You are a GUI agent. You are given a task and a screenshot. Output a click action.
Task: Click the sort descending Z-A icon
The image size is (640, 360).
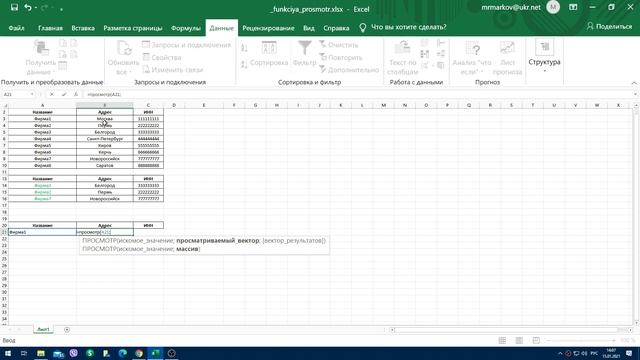click(244, 64)
